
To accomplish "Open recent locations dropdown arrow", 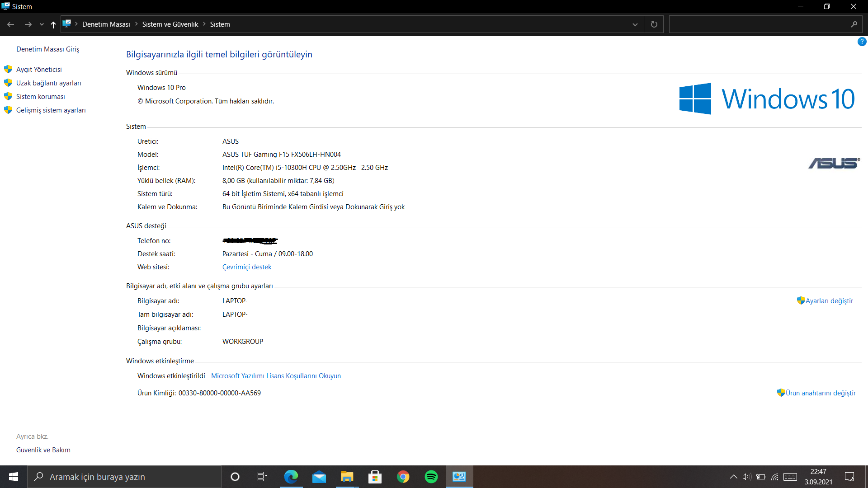I will tap(42, 24).
